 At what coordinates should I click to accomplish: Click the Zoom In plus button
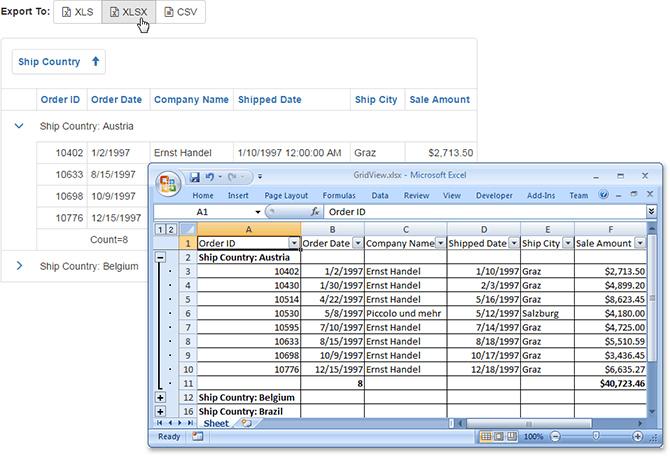[x=637, y=436]
